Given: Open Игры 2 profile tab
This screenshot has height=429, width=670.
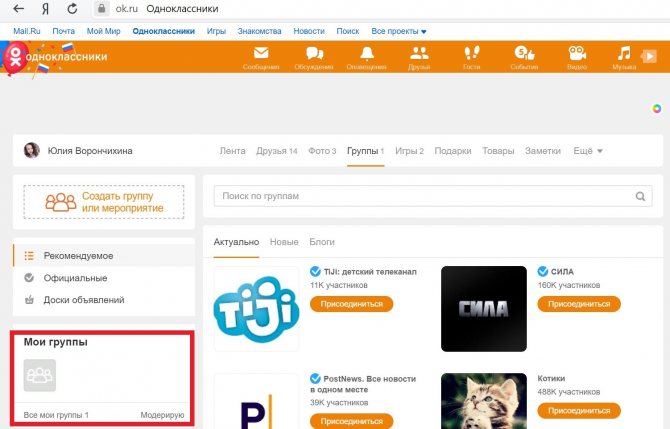Looking at the screenshot, I should [409, 151].
